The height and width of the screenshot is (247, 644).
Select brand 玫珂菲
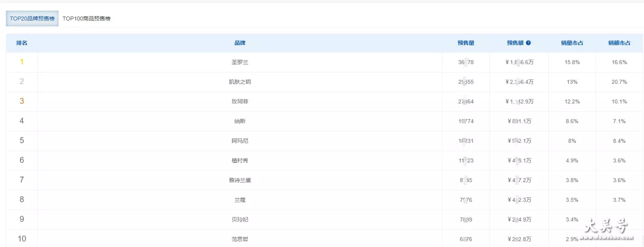pyautogui.click(x=240, y=102)
